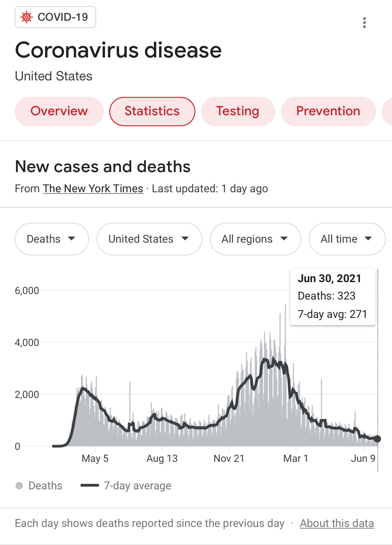Open the All regions dropdown
Screen dimensions: 392x545
pos(255,239)
